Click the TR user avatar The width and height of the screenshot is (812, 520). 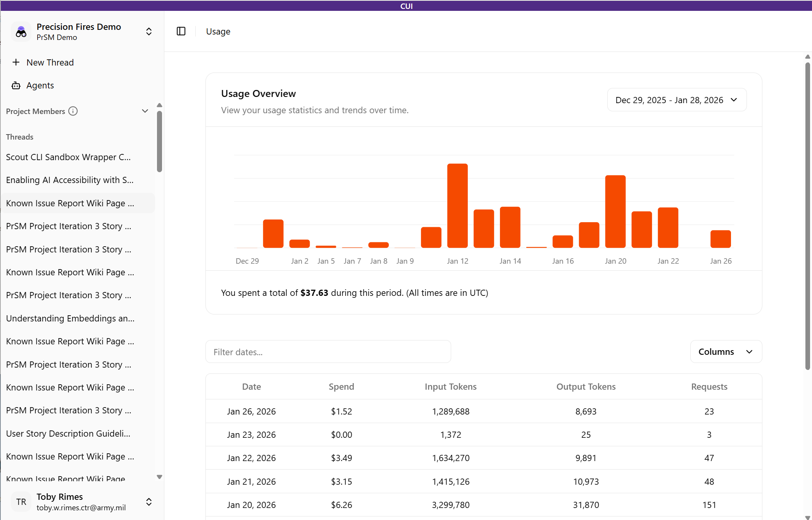click(21, 502)
